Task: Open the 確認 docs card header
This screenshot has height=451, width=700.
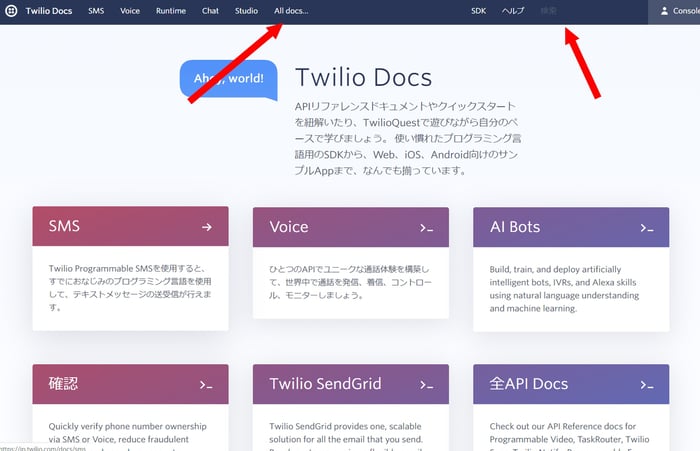Action: 130,384
